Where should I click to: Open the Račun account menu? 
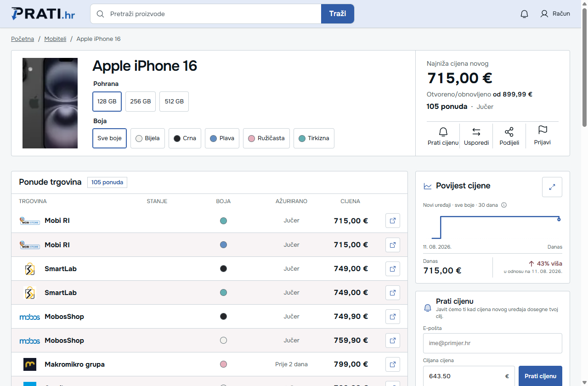point(555,14)
